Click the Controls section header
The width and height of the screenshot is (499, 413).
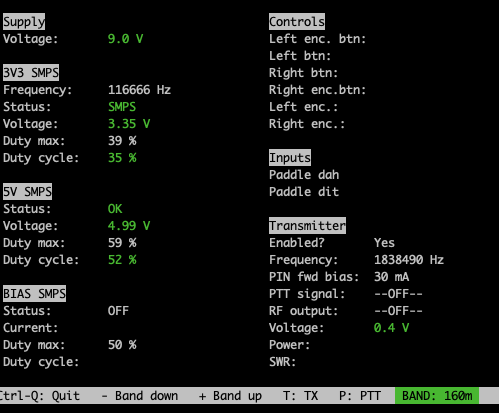tap(297, 22)
